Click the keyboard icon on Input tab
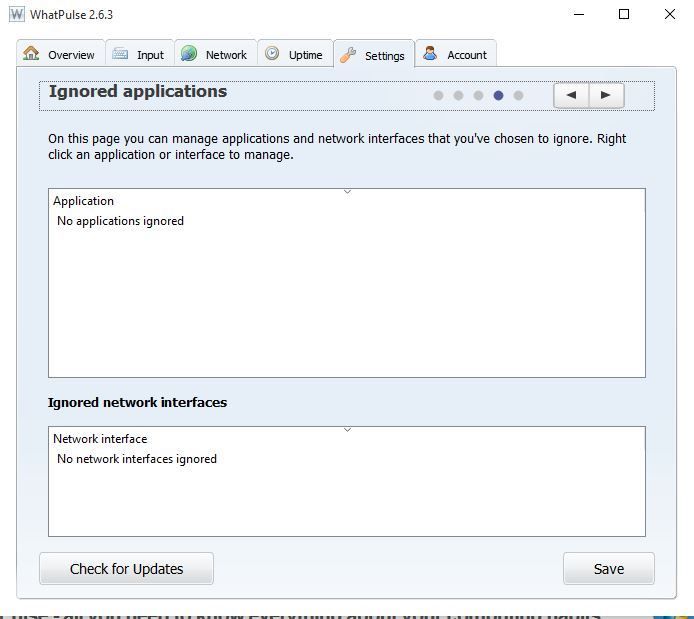This screenshot has height=619, width=694. coord(120,54)
